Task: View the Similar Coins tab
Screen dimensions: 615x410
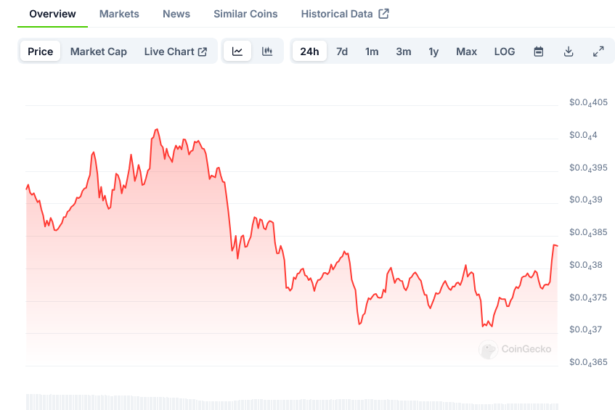Action: [245, 14]
